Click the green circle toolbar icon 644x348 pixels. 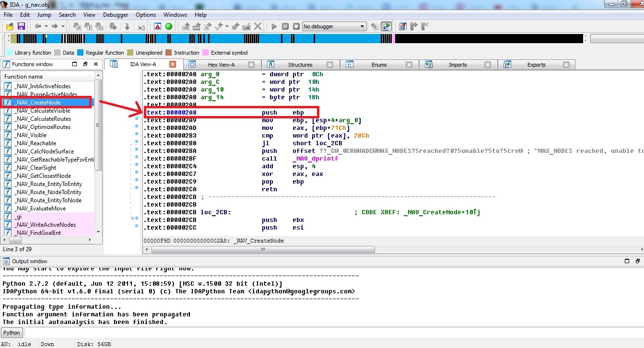(x=169, y=26)
